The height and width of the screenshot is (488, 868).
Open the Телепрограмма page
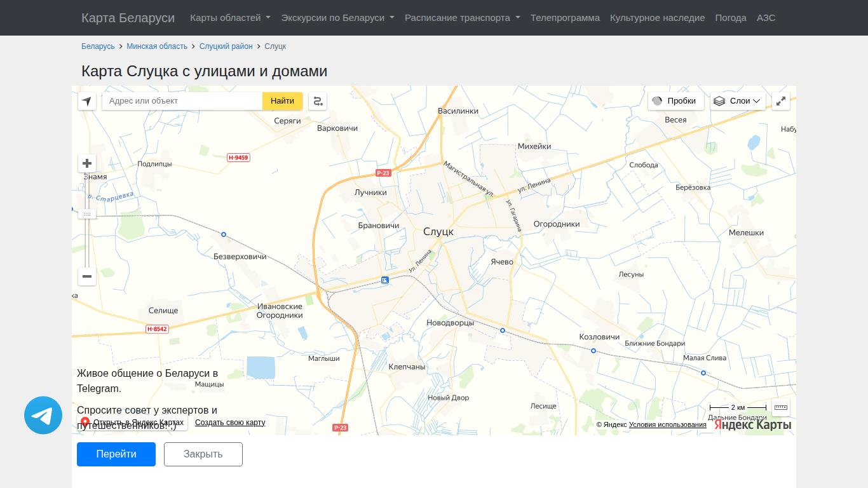click(x=565, y=18)
